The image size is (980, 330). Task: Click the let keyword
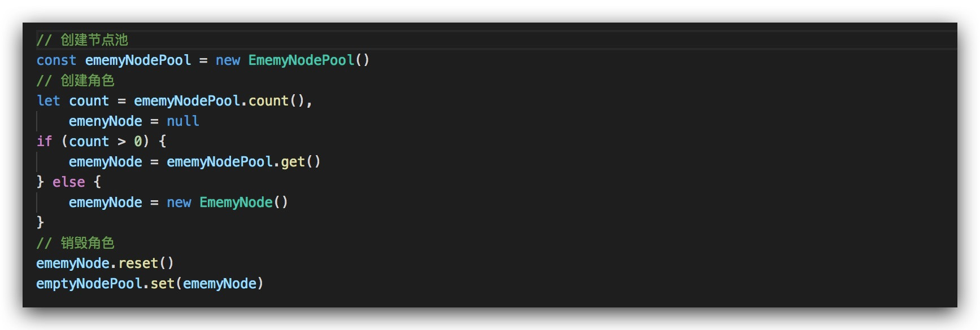click(x=48, y=101)
